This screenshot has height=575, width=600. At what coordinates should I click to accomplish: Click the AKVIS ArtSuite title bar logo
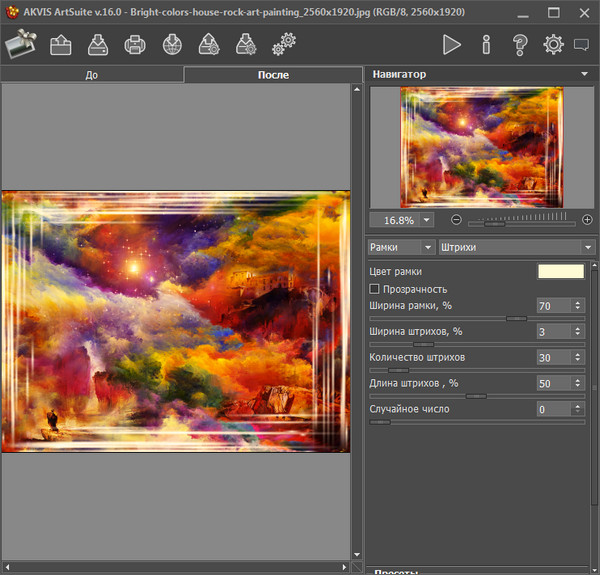click(12, 12)
